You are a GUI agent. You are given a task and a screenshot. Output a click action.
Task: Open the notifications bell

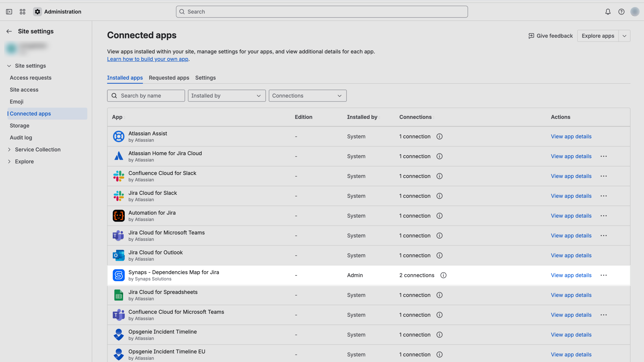[608, 12]
